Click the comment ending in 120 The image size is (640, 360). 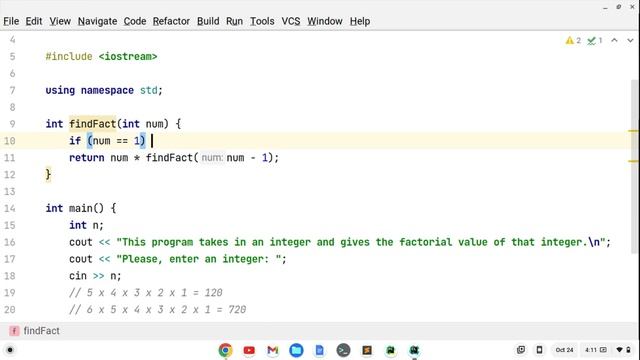click(146, 293)
